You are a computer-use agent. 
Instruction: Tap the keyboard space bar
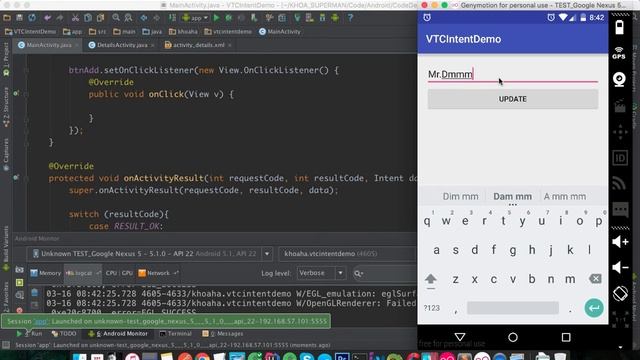pyautogui.click(x=513, y=308)
